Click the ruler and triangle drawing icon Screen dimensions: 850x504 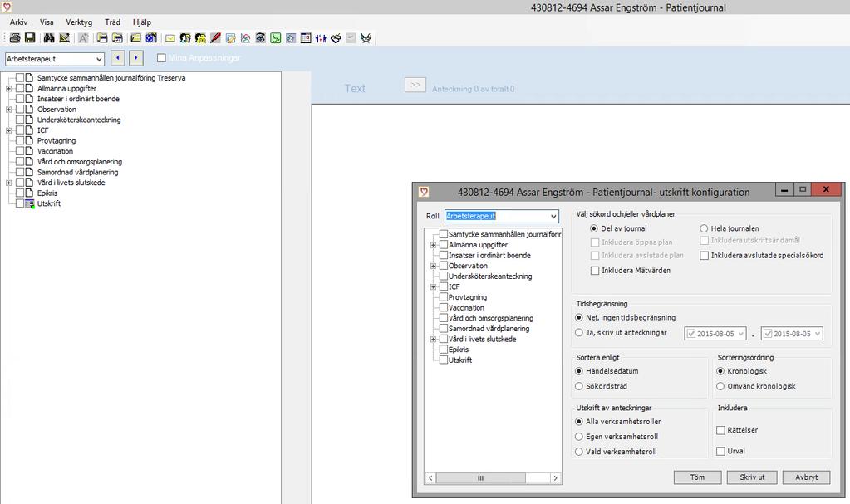tap(65, 38)
